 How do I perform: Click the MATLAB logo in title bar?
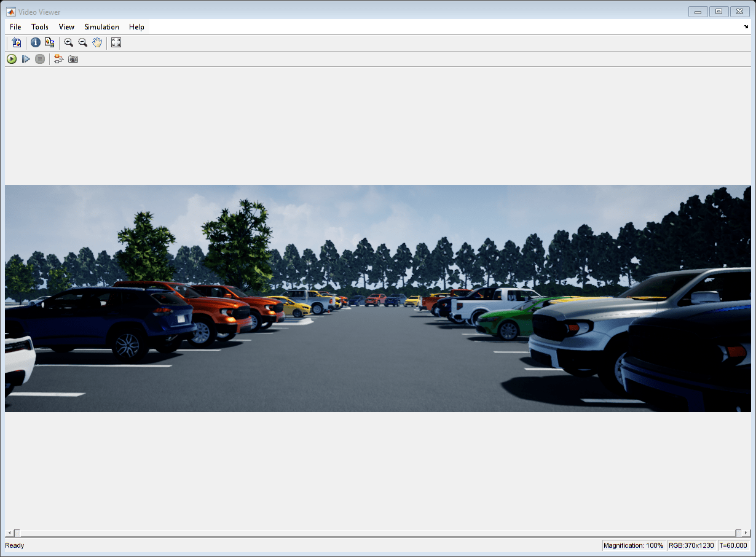10,12
